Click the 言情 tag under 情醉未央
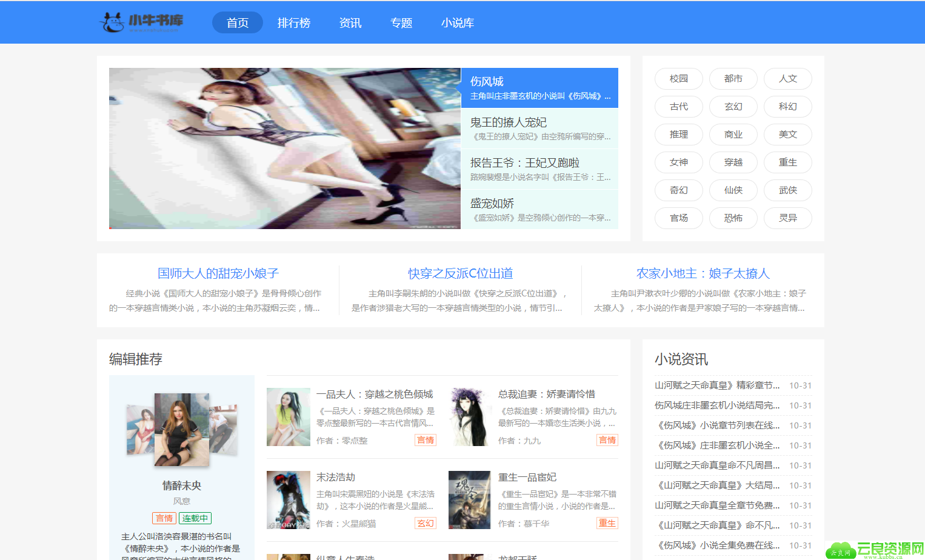Viewport: 925px width, 560px height. (x=164, y=518)
